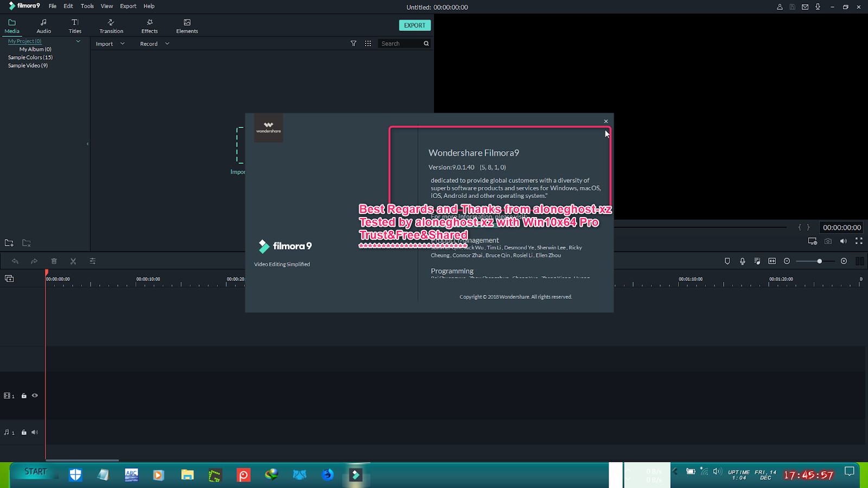
Task: Select Sample Video (9)
Action: point(28,66)
